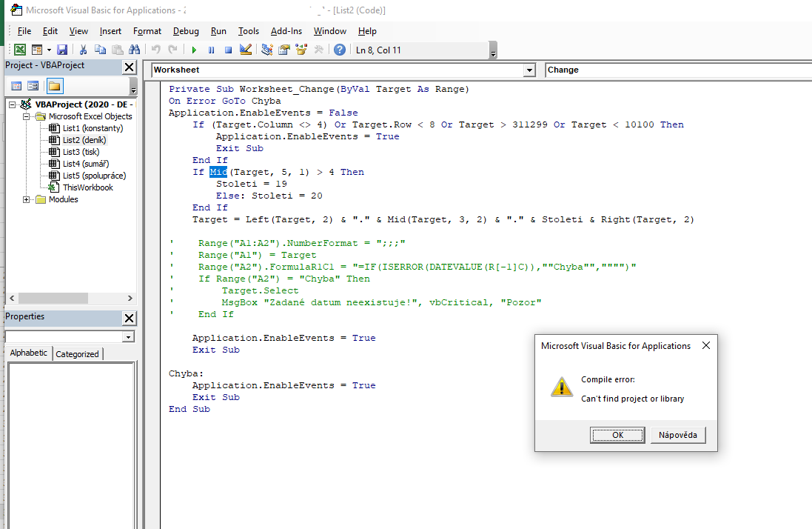Click View Code icon in Project pane
This screenshot has height=529, width=812.
coord(16,86)
